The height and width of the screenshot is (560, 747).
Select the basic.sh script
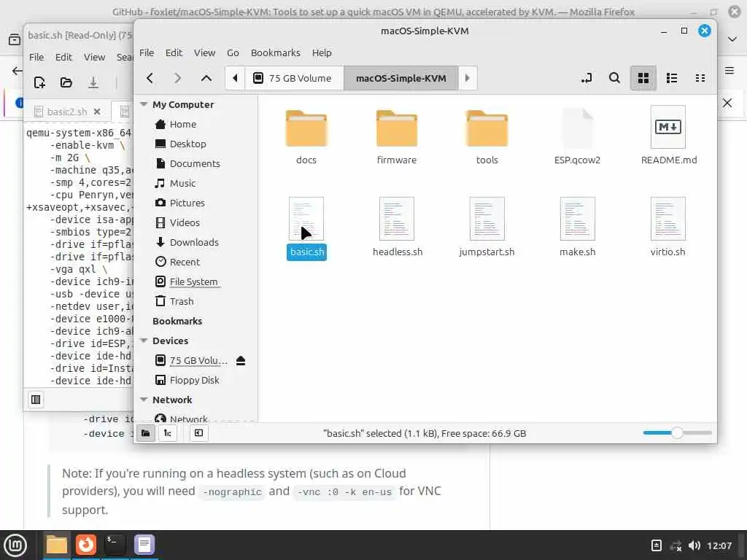click(x=306, y=228)
